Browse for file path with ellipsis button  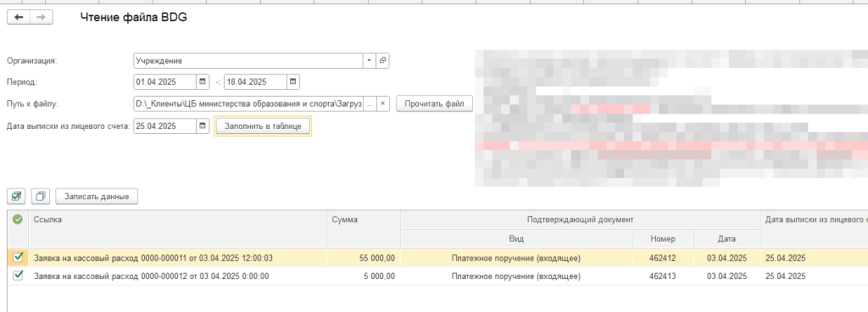click(x=370, y=103)
